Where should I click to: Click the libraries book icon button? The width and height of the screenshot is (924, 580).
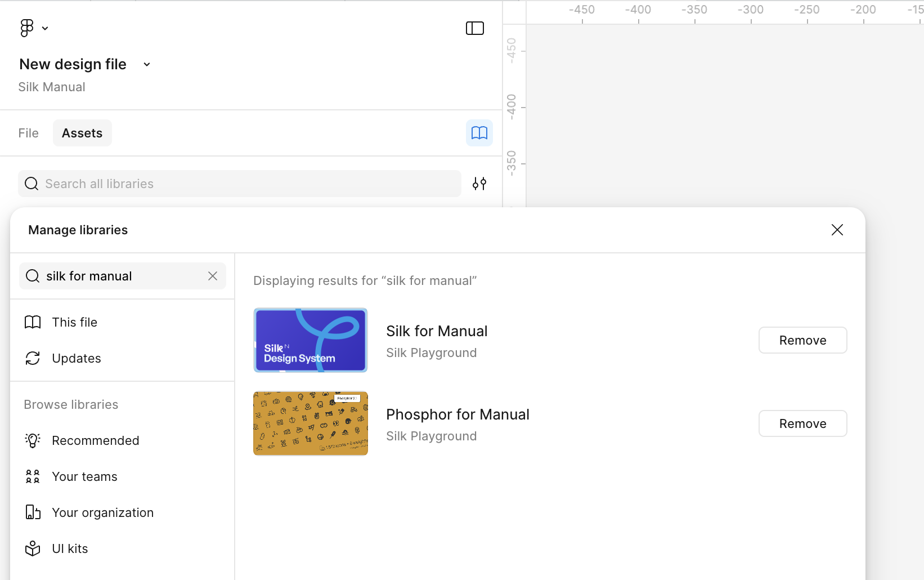[x=479, y=133]
